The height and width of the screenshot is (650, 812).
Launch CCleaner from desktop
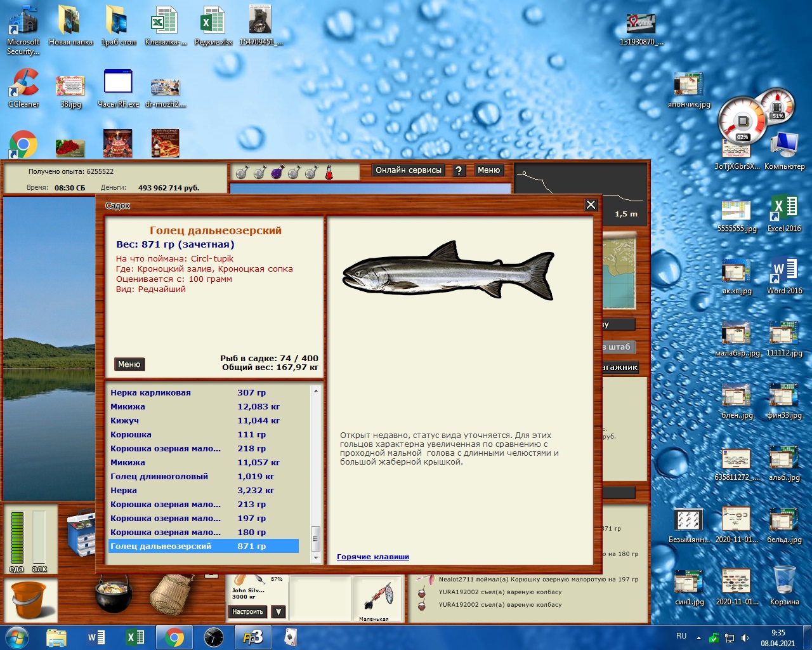click(x=23, y=88)
